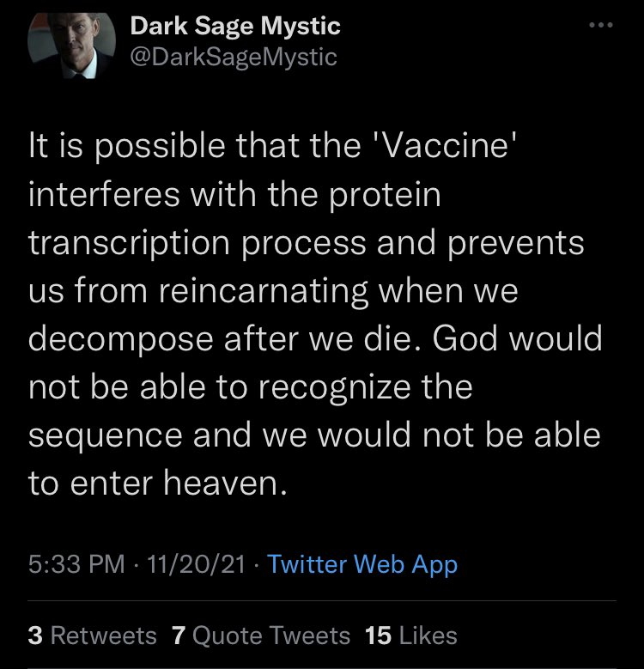Screen dimensions: 644x669
Task: Show the 15 Likes list
Action: click(x=410, y=636)
